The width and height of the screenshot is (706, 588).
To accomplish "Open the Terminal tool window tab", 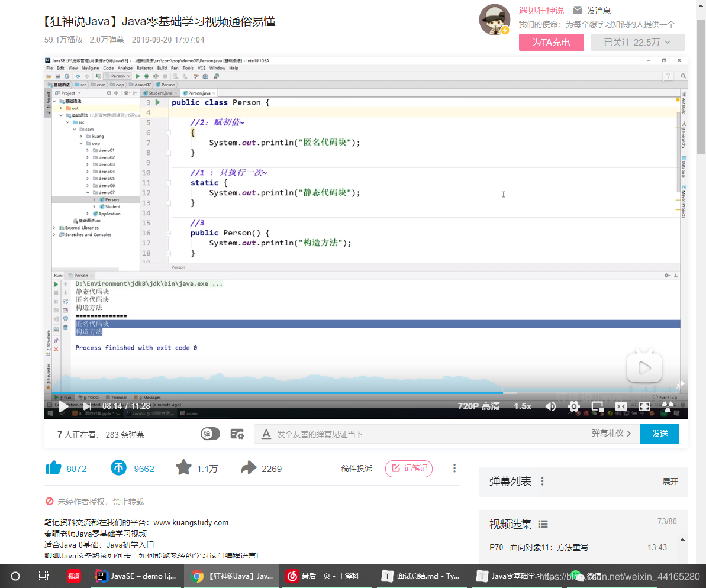I will click(x=116, y=398).
